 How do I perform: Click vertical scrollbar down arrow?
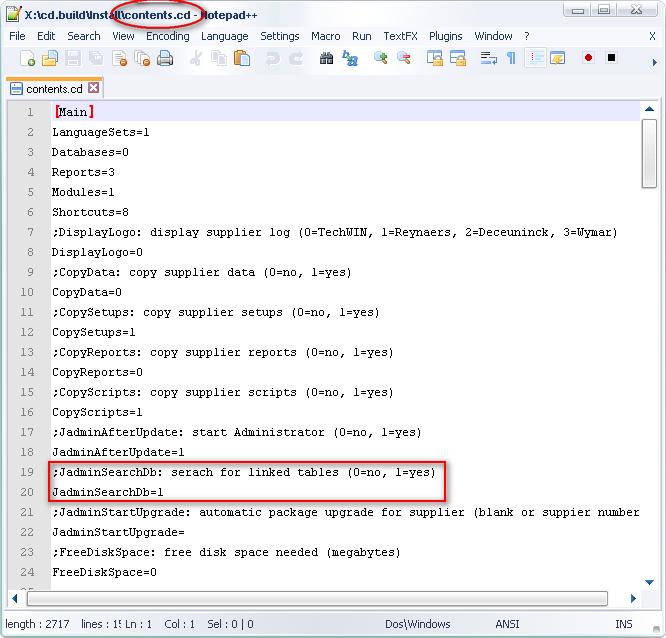pos(649,582)
